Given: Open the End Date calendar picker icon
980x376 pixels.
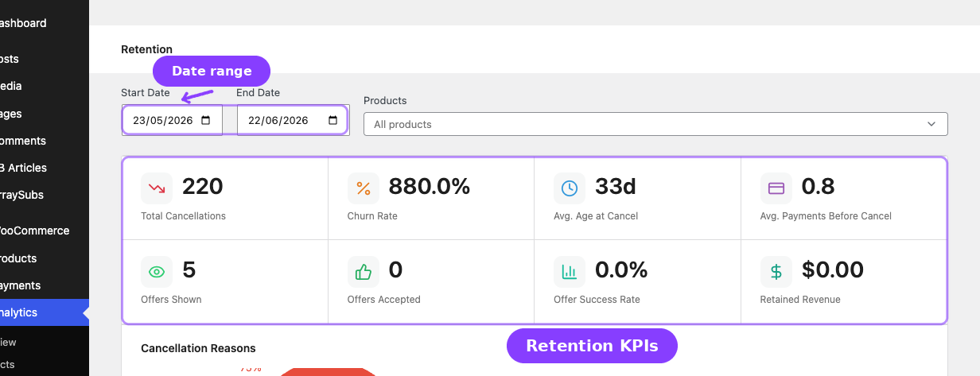Looking at the screenshot, I should pyautogui.click(x=332, y=121).
